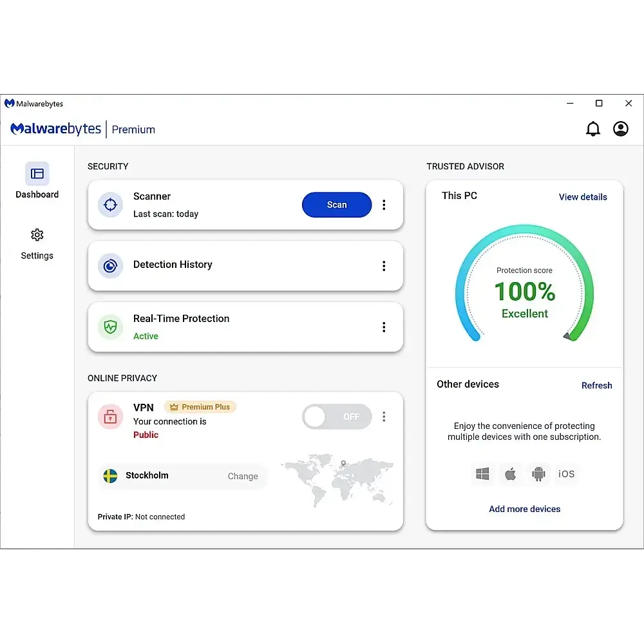Viewport: 644px width, 644px height.
Task: Open the notifications bell icon
Action: [x=592, y=129]
